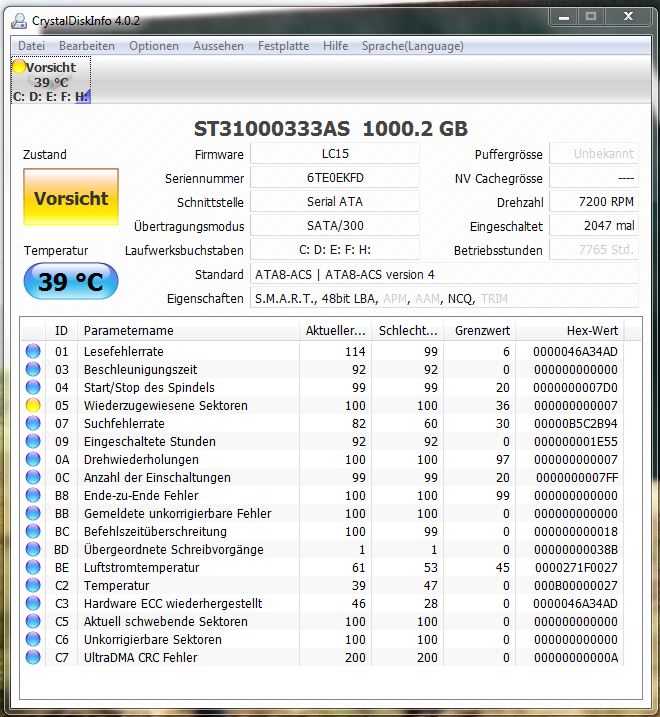Open the Datei menu
This screenshot has height=717, width=660.
[x=32, y=46]
